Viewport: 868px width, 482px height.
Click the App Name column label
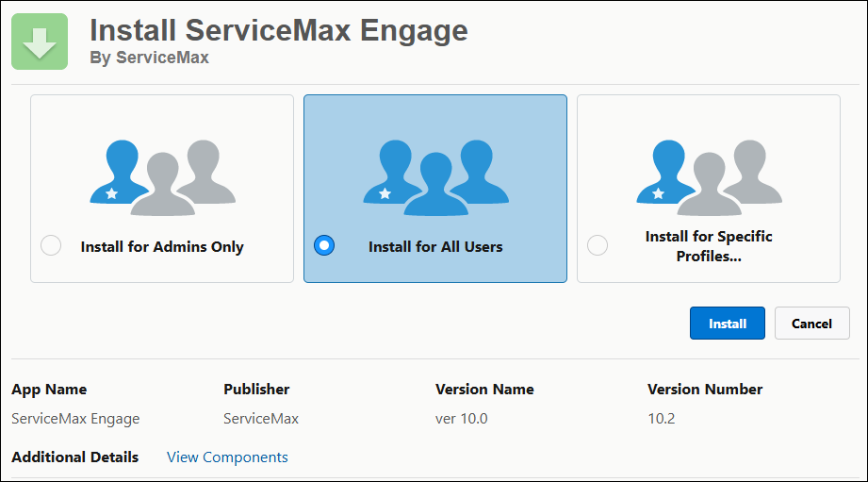49,390
